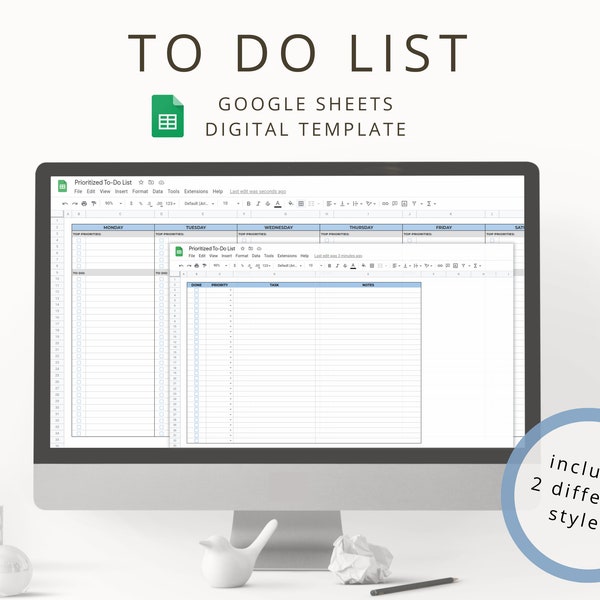Check first Saturday TOP PRIORITIES checkbox
Image resolution: width=600 pixels, height=600 pixels.
(x=492, y=240)
